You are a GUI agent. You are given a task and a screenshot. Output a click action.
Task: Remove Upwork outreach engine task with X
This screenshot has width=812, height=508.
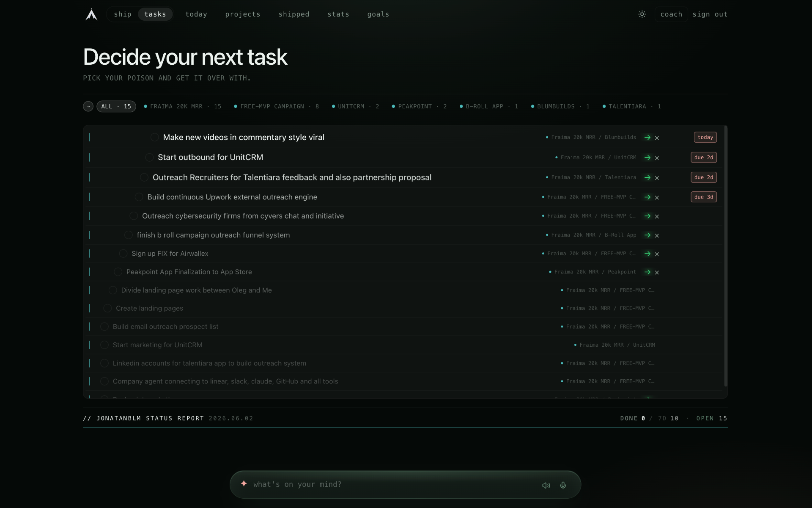point(657,197)
